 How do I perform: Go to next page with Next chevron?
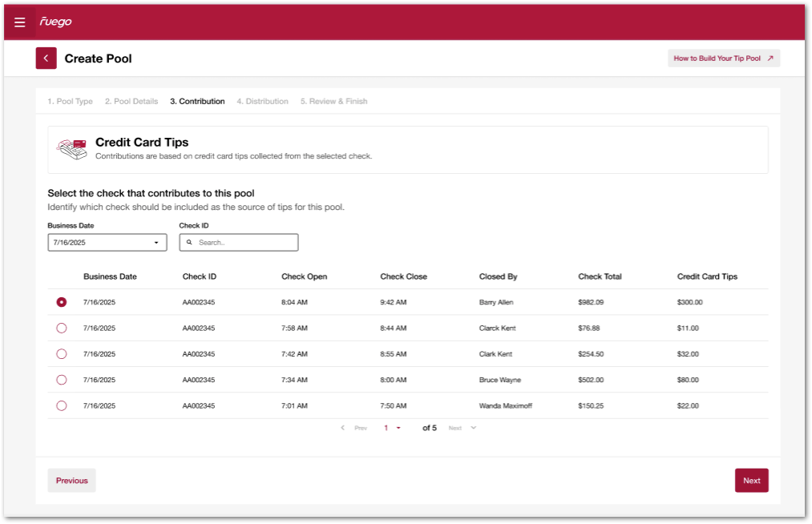coord(473,428)
